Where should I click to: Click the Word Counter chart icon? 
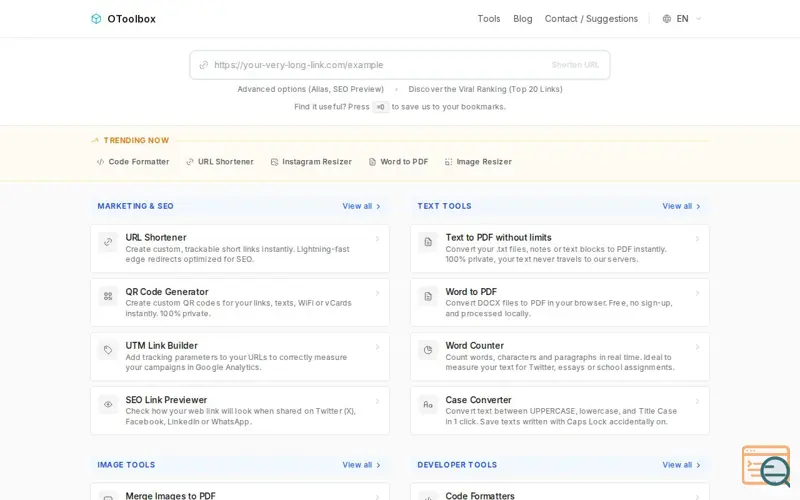coord(428,350)
